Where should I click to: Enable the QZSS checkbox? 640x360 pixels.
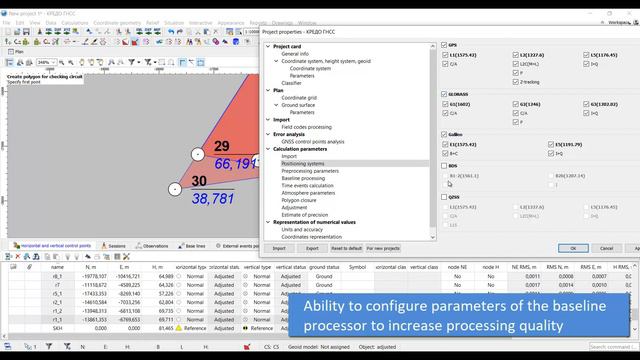[x=444, y=197]
